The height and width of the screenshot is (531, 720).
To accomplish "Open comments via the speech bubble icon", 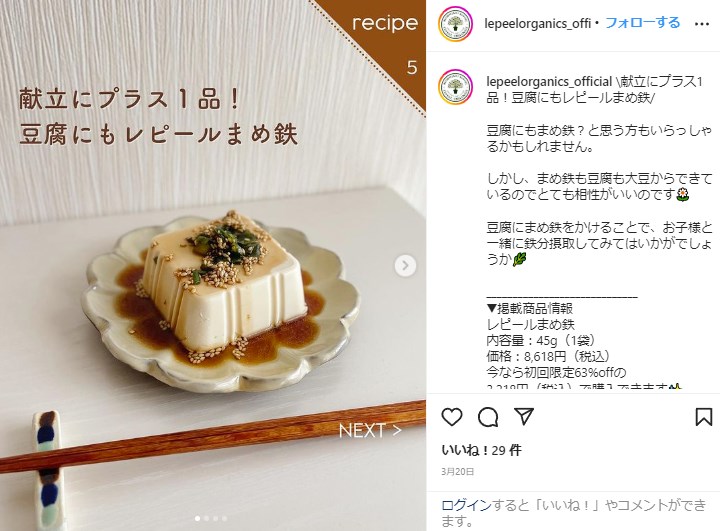I will click(488, 417).
